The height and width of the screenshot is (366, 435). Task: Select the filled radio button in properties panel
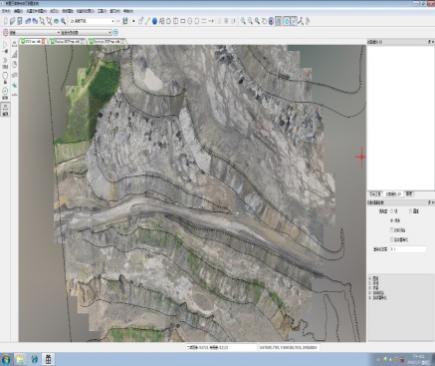392,220
